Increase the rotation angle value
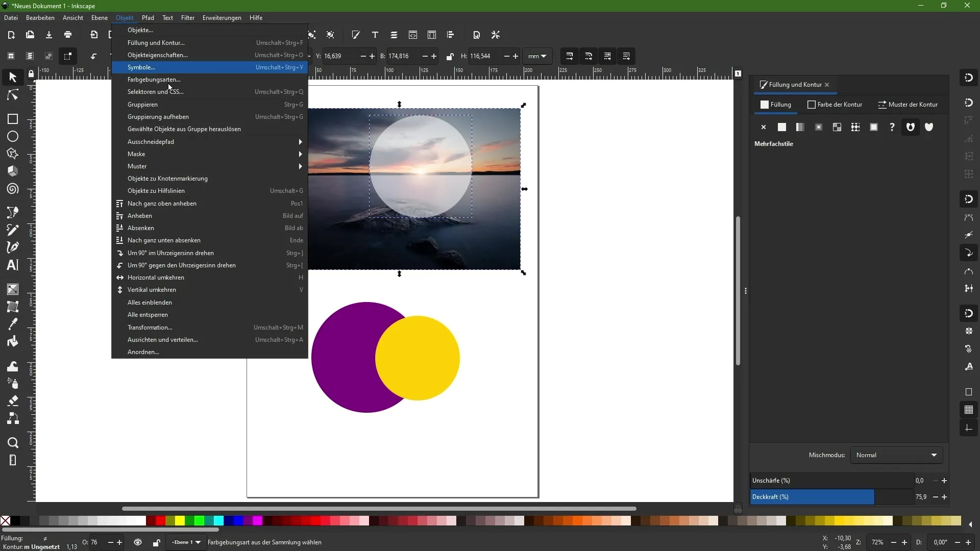Viewport: 980px width, 551px height. pos(968,542)
